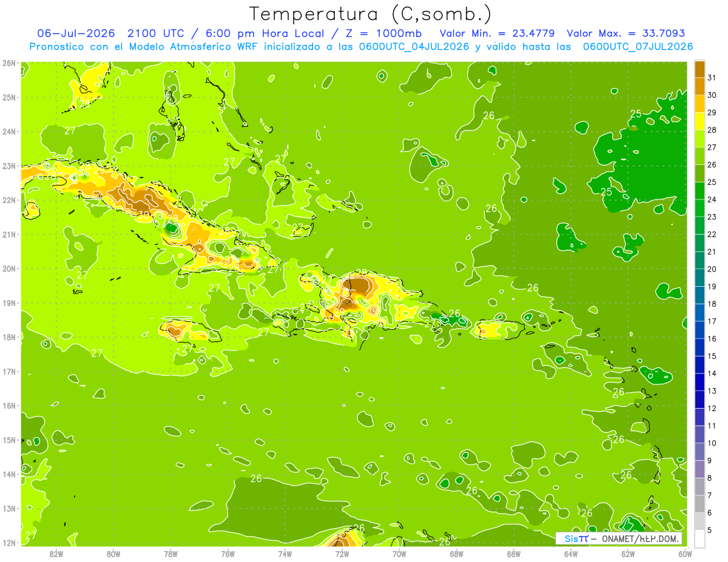
Task: Click the 70W longitude axis label
Action: point(399,554)
